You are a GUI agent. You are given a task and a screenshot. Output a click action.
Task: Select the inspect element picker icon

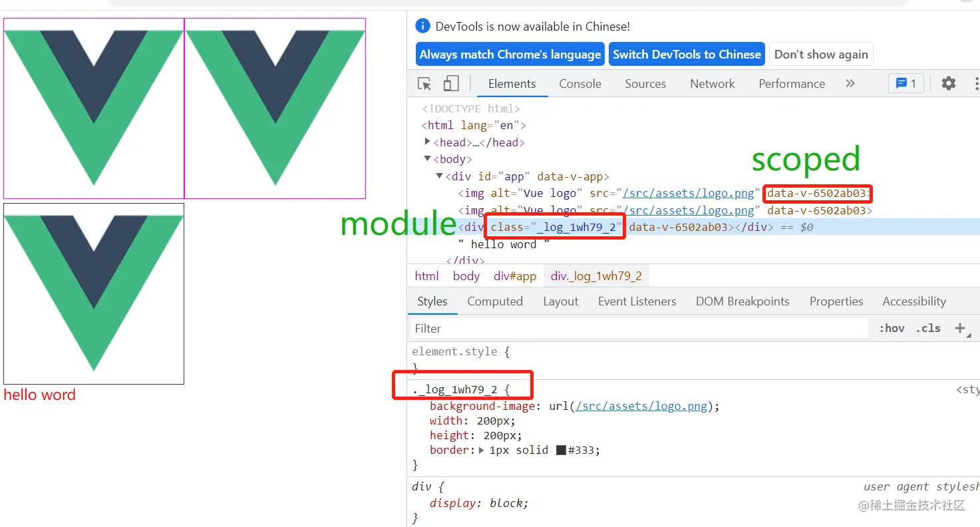[x=424, y=84]
